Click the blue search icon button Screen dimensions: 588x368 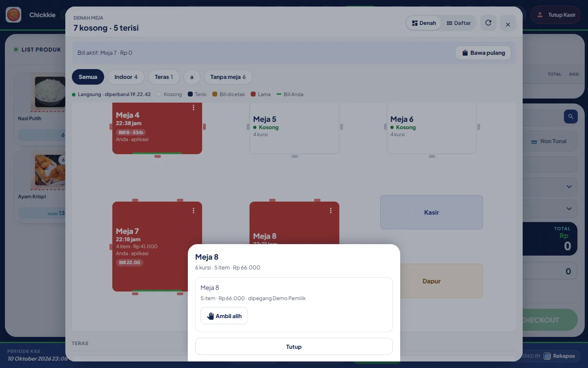571,117
